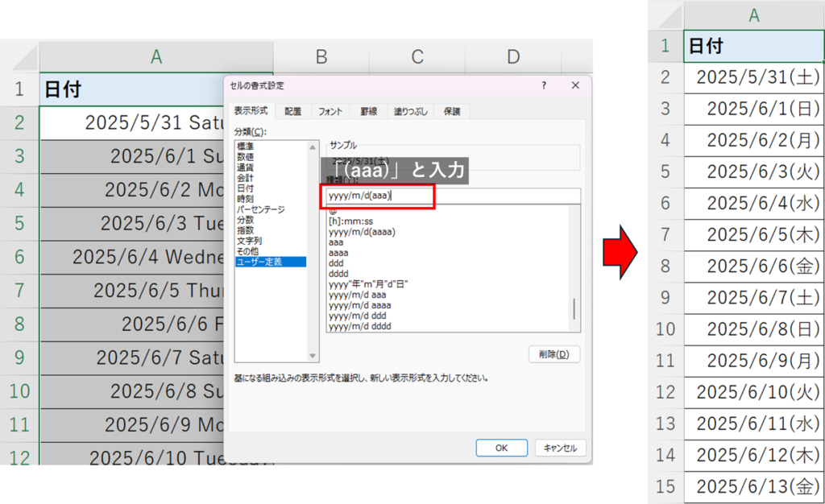Click category list scroll down arrow
The image size is (825, 504).
tap(313, 356)
